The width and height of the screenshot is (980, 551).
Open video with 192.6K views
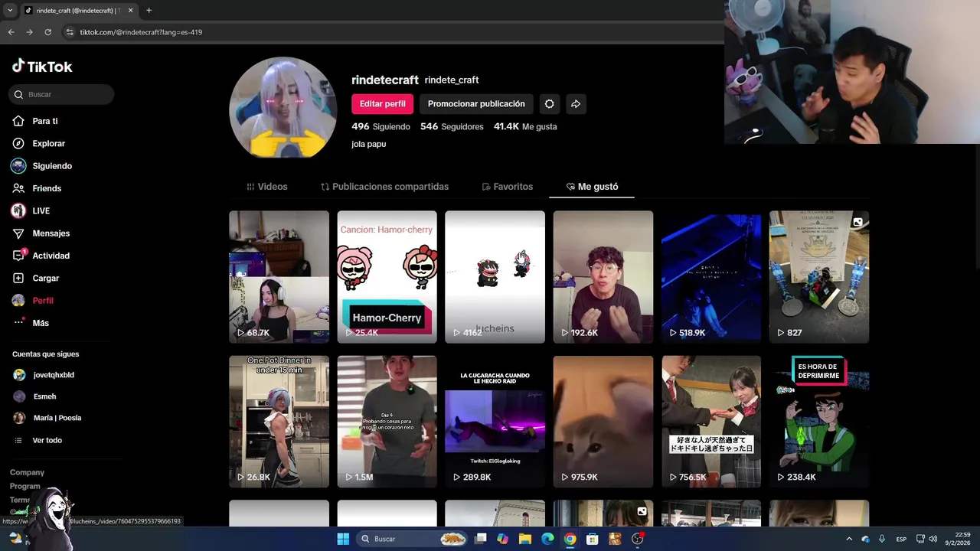coord(603,277)
